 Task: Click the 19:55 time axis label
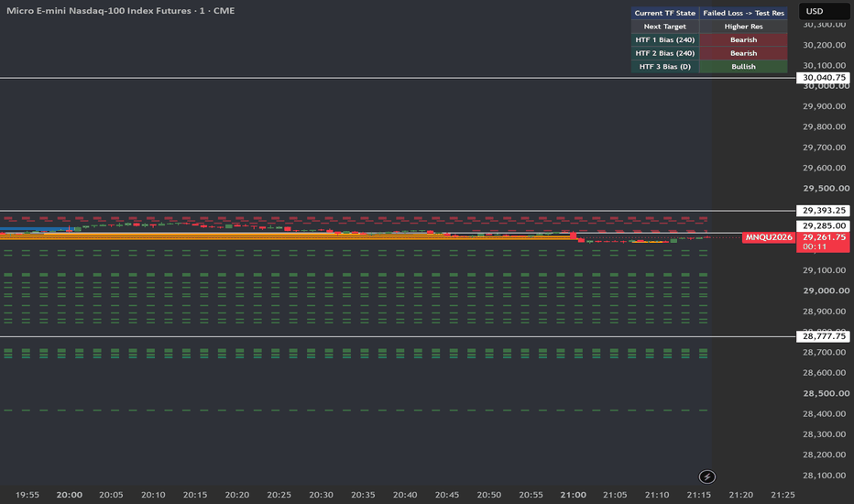[27, 495]
